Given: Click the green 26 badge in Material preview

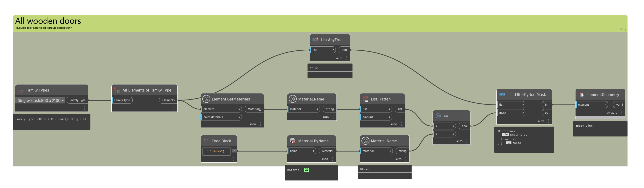Looking at the screenshot, I should tap(307, 170).
